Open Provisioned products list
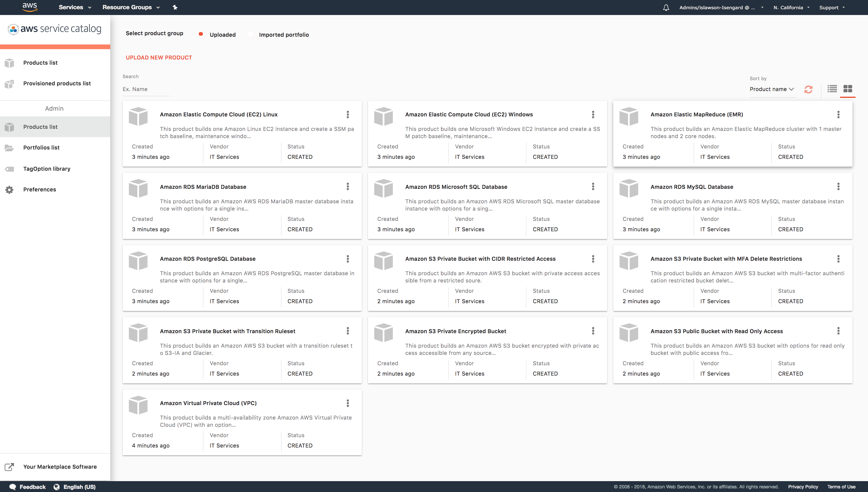The image size is (868, 492). point(57,84)
